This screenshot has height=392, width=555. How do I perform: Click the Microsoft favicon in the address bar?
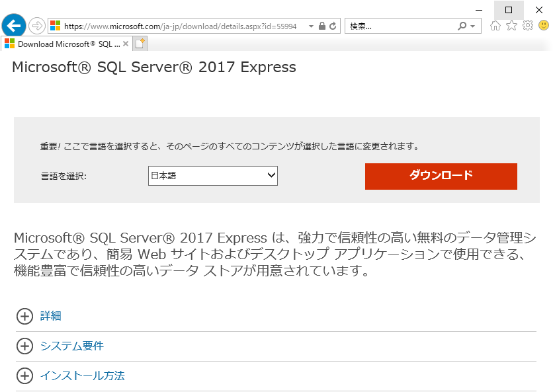click(x=55, y=26)
